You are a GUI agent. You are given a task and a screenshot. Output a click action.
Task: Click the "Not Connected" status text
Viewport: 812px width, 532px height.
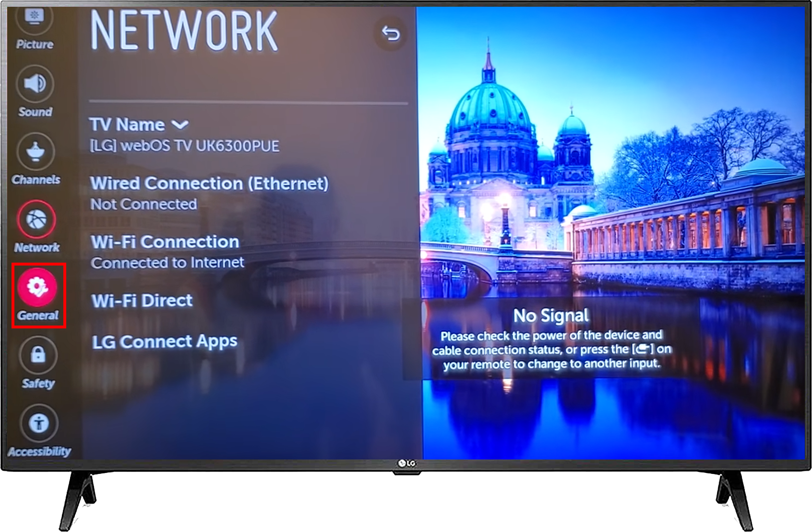(143, 204)
